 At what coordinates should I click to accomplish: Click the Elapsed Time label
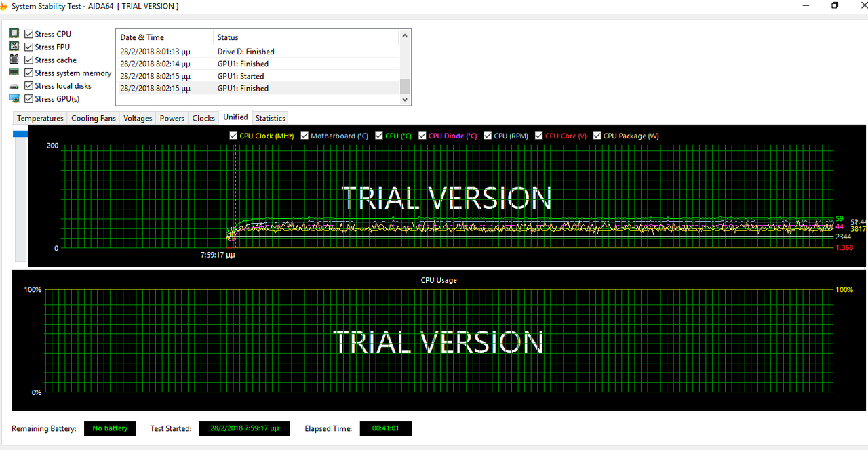(328, 428)
